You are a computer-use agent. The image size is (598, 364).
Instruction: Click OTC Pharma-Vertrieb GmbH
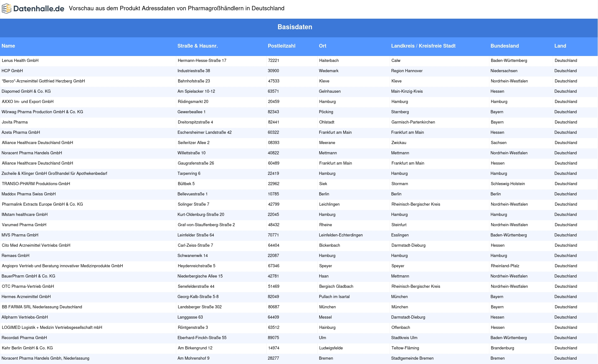click(x=28, y=286)
